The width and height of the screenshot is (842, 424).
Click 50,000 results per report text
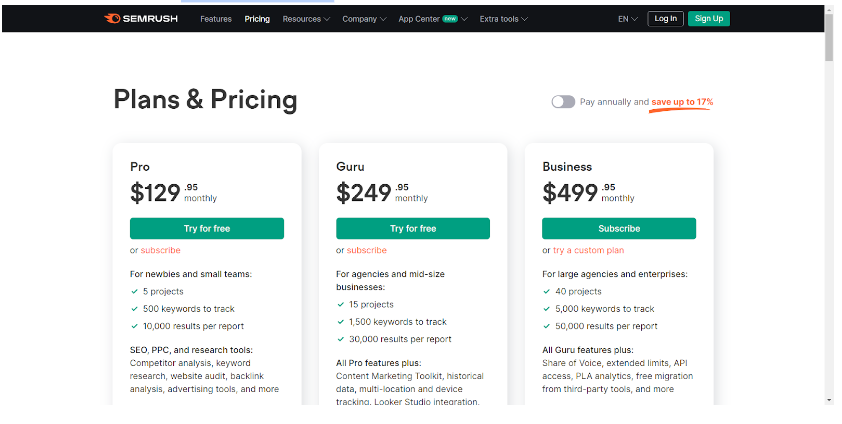[606, 326]
